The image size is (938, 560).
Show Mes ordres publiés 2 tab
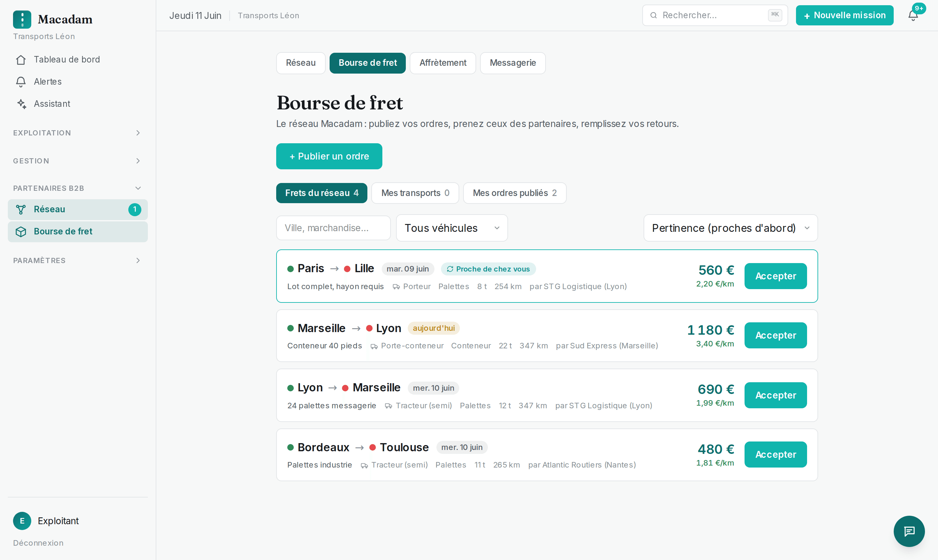[x=515, y=193]
